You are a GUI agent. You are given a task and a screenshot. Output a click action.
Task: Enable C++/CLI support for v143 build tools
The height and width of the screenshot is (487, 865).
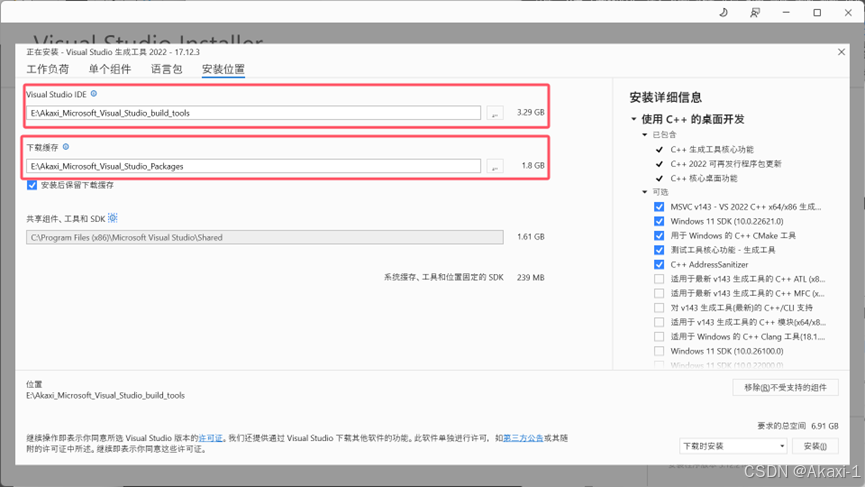[659, 308]
